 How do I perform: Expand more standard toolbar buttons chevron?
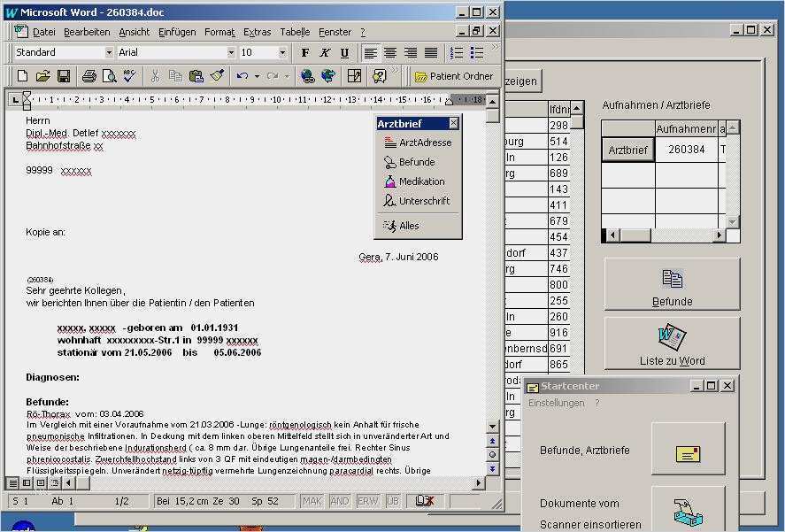[395, 72]
